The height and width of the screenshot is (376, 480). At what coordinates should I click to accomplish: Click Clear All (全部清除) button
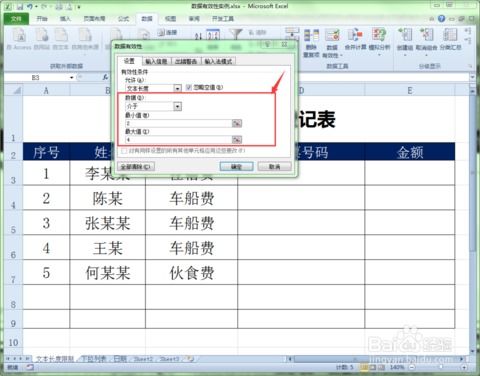[x=136, y=167]
